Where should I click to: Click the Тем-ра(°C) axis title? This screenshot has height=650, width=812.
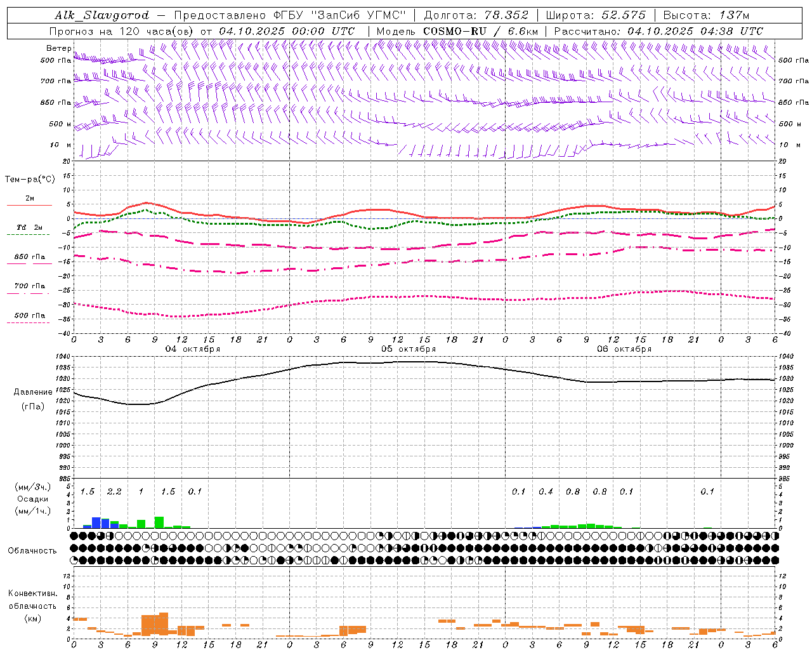coord(30,180)
